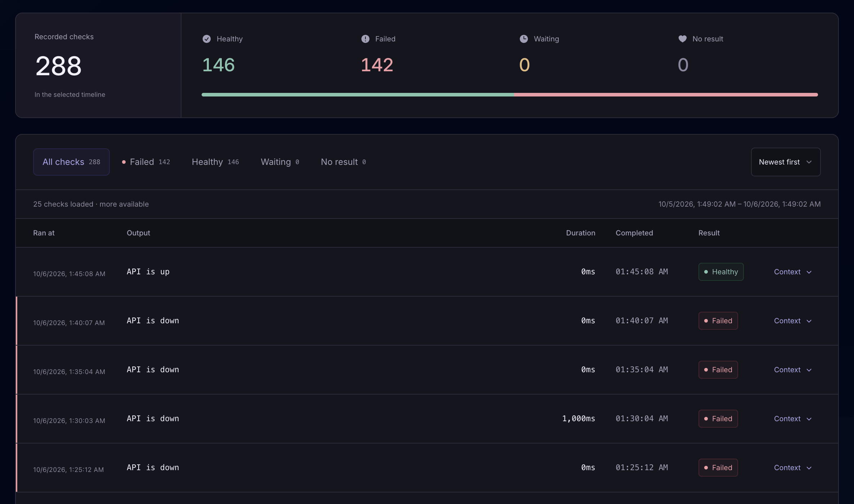Click the Failed badge on 01:30:04 row
Viewport: 854px width, 504px height.
[718, 419]
